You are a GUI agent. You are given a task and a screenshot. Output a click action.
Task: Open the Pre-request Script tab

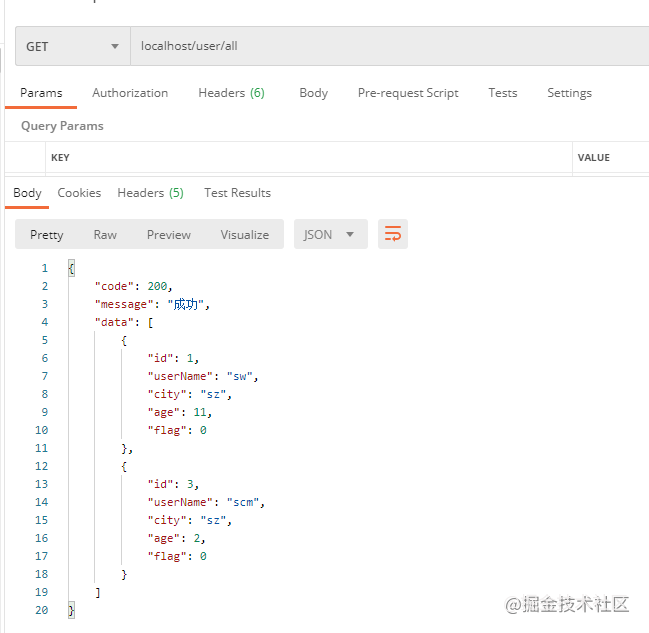[408, 93]
